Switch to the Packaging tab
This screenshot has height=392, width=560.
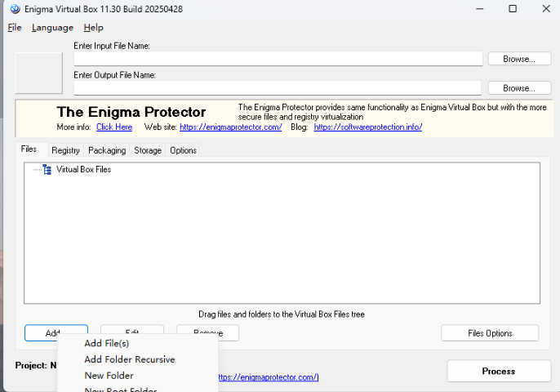[x=107, y=150]
